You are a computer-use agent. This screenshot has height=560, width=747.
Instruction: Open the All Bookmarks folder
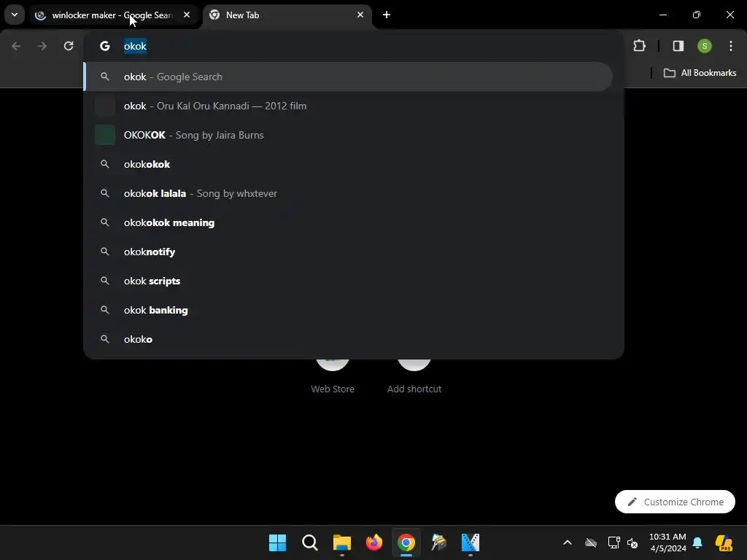pos(700,73)
